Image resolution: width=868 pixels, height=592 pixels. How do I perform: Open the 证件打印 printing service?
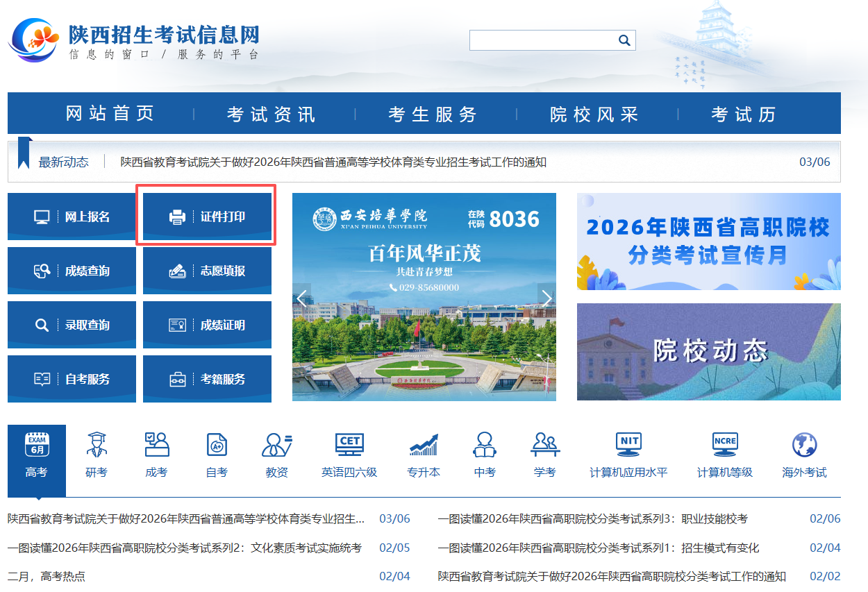tap(206, 216)
